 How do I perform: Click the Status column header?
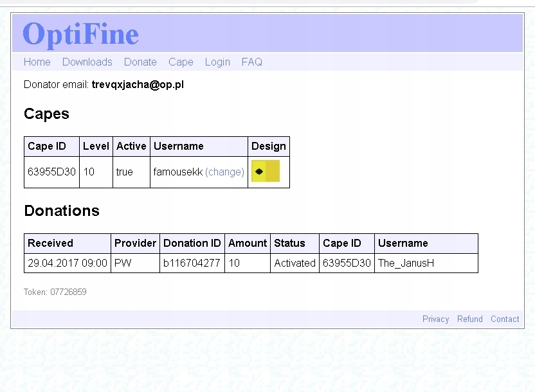coord(295,244)
